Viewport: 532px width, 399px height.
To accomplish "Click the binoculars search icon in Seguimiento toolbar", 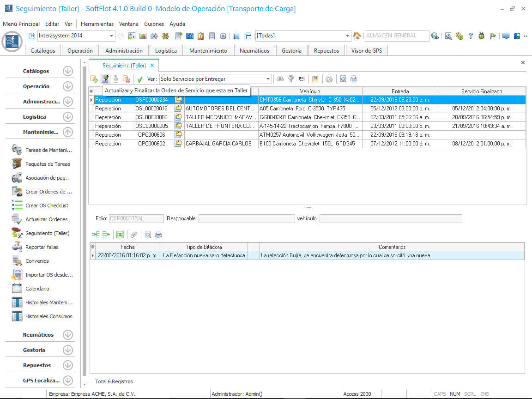I will [280, 79].
